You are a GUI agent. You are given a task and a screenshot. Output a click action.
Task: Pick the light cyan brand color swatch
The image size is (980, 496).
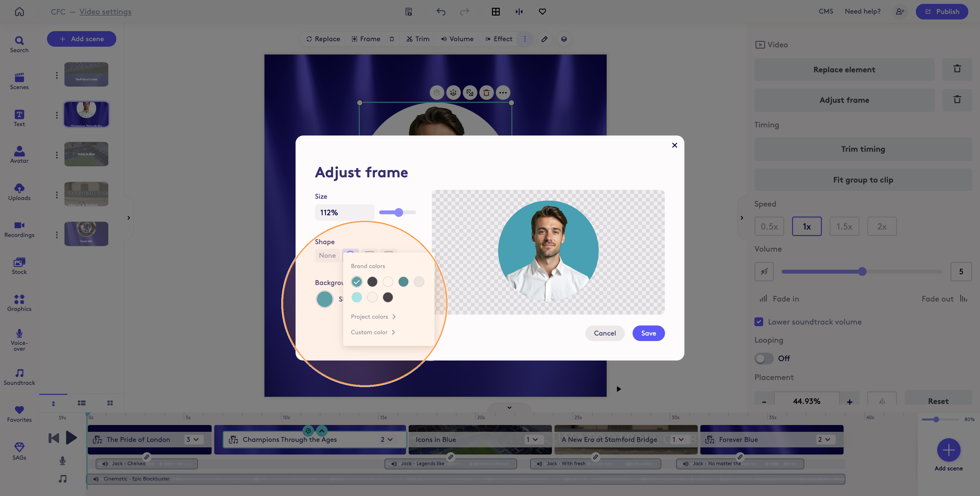click(x=356, y=297)
